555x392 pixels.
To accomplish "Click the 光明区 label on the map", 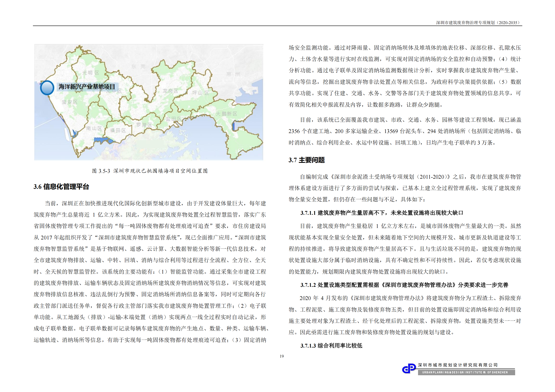I will point(91,73).
